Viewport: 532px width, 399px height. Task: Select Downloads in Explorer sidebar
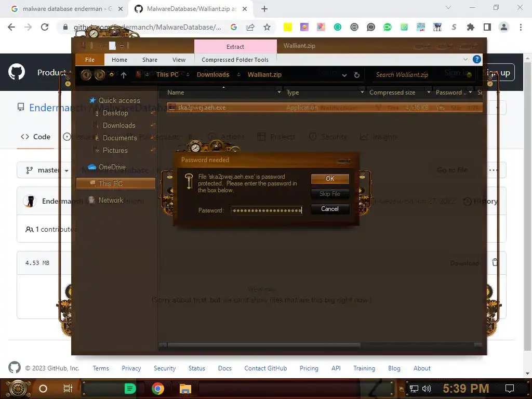tap(119, 125)
